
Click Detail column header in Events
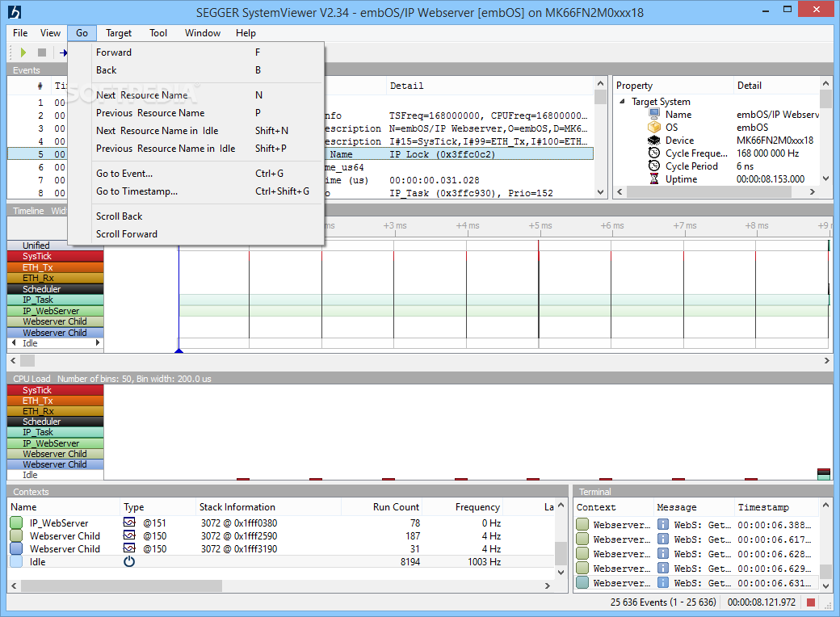[489, 86]
